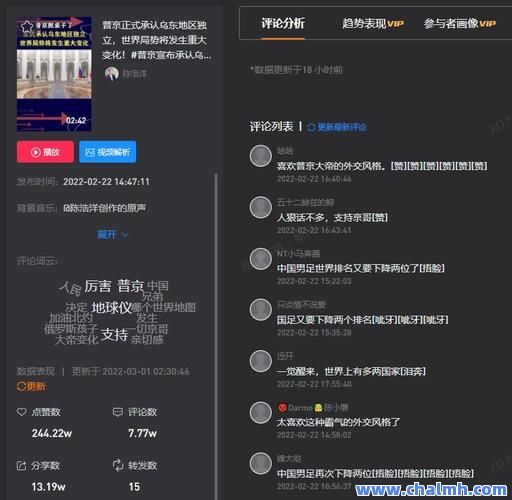Click orange 更新 refresh data icon

[x=31, y=386]
